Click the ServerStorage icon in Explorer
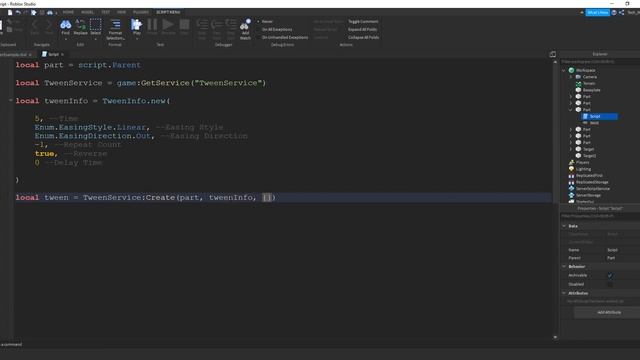This screenshot has height=360, width=640. point(571,195)
